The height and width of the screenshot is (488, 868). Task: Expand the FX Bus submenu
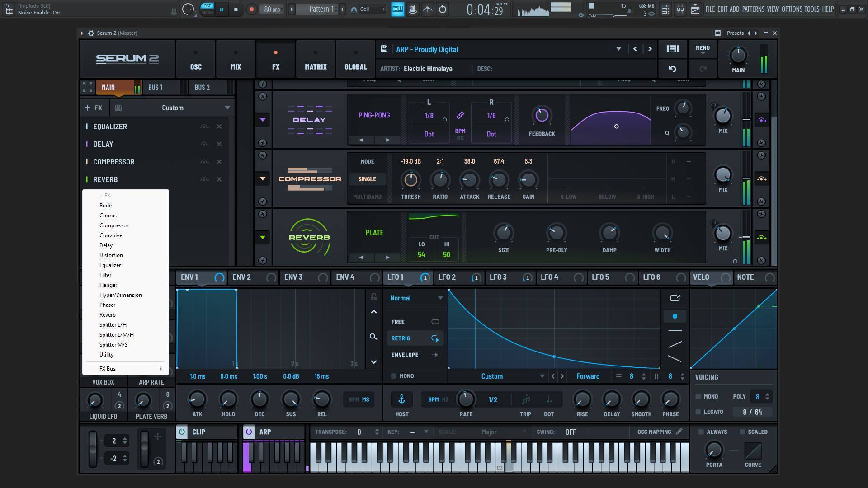pyautogui.click(x=126, y=369)
